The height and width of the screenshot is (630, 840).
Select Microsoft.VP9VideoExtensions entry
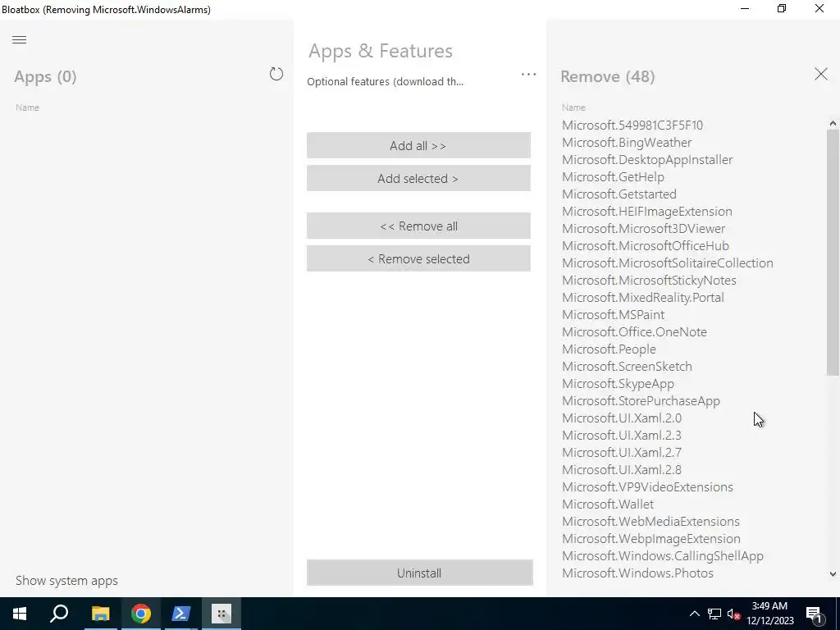pos(647,487)
